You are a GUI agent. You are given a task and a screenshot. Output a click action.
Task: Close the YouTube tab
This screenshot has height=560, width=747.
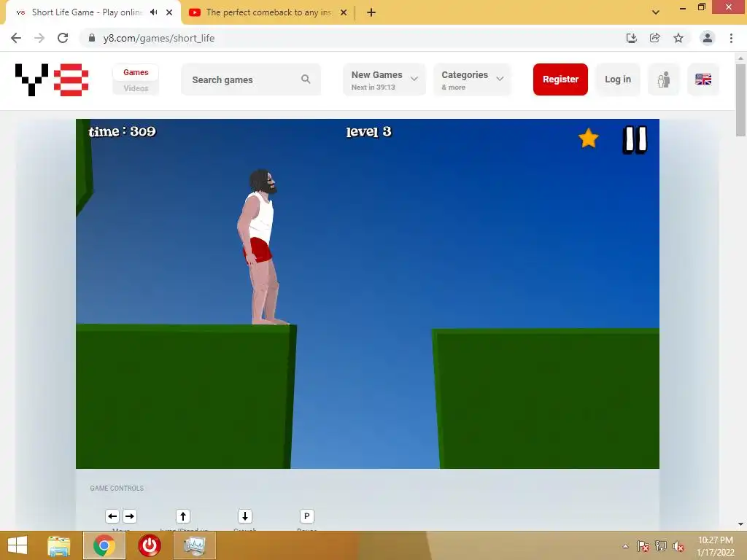344,12
